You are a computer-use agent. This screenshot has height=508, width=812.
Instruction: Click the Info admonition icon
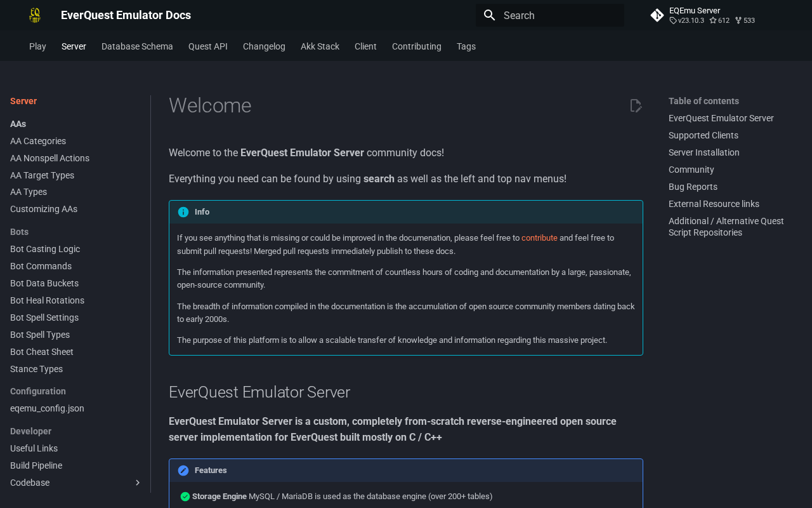[183, 212]
